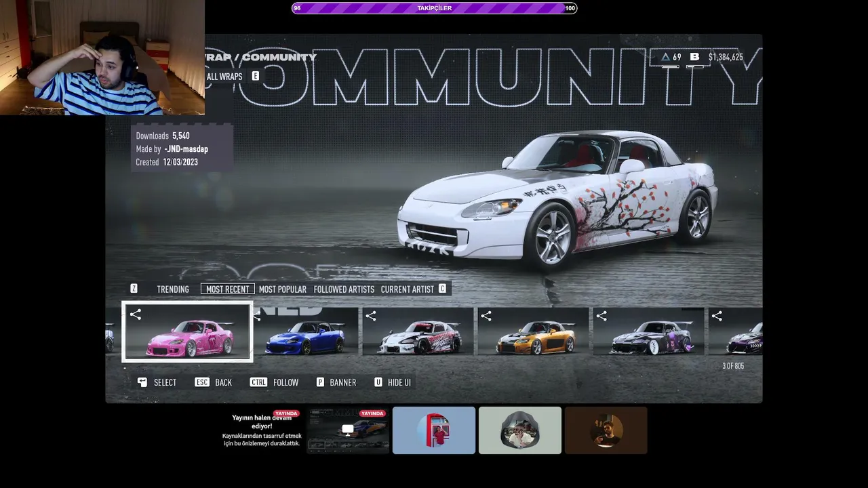Open the All Wraps filter

224,77
